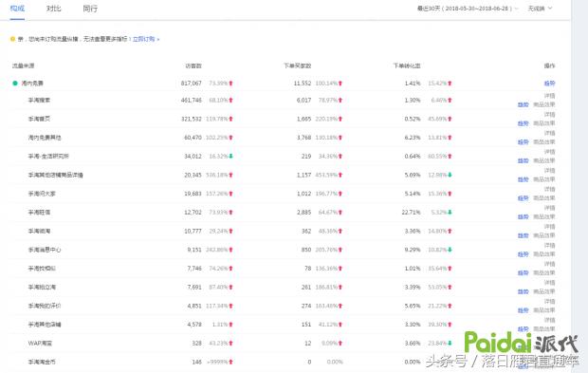This screenshot has height=373, width=588.
Task: Click the yellow notice icon before the subscription tip
Action: coord(12,39)
